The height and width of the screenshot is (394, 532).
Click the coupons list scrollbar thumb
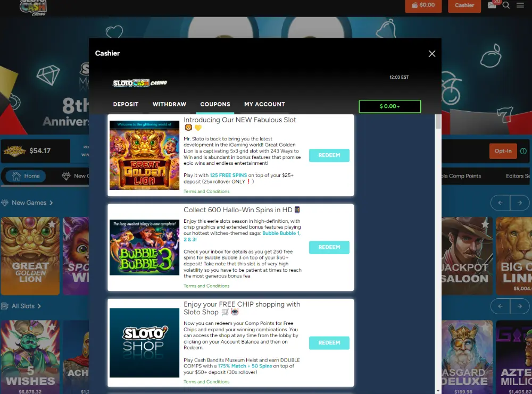[438, 122]
